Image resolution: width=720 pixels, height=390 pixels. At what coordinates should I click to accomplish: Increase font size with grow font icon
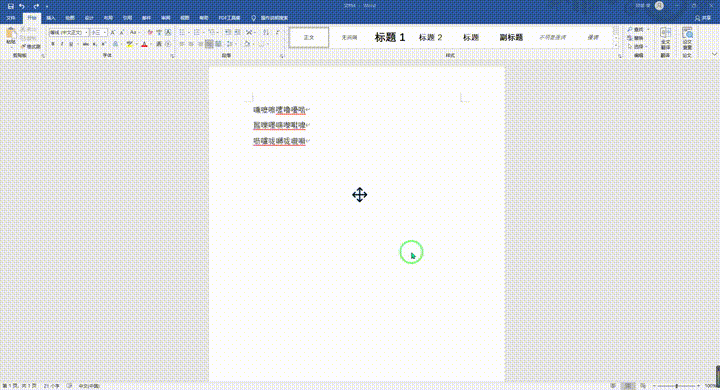112,33
